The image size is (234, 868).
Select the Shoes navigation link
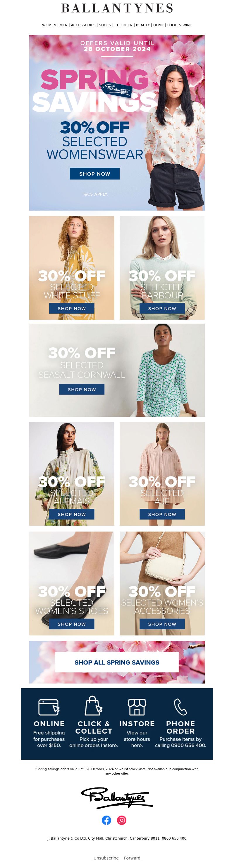click(105, 25)
